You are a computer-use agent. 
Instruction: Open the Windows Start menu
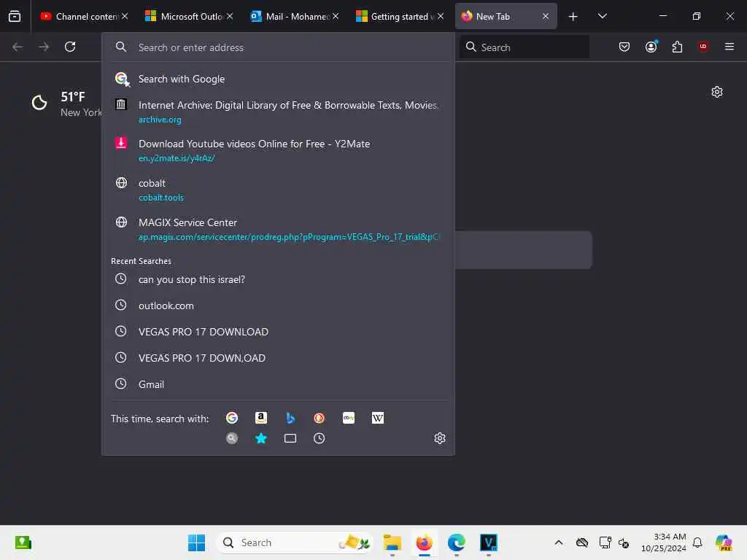point(196,542)
